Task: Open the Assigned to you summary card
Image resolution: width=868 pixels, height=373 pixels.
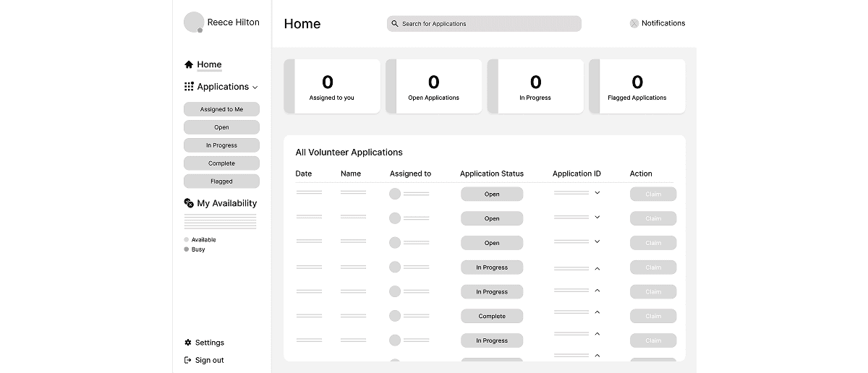Action: (x=332, y=86)
